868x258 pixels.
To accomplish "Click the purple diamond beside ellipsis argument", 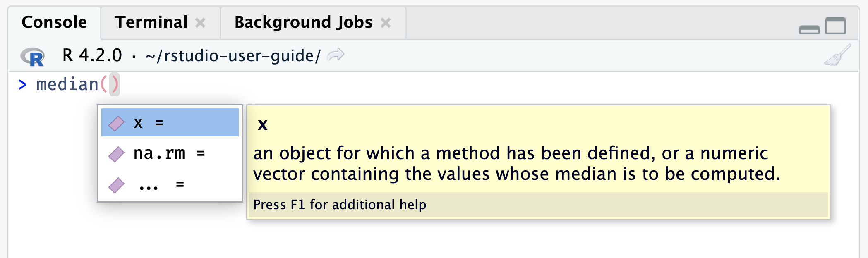I will tap(116, 185).
